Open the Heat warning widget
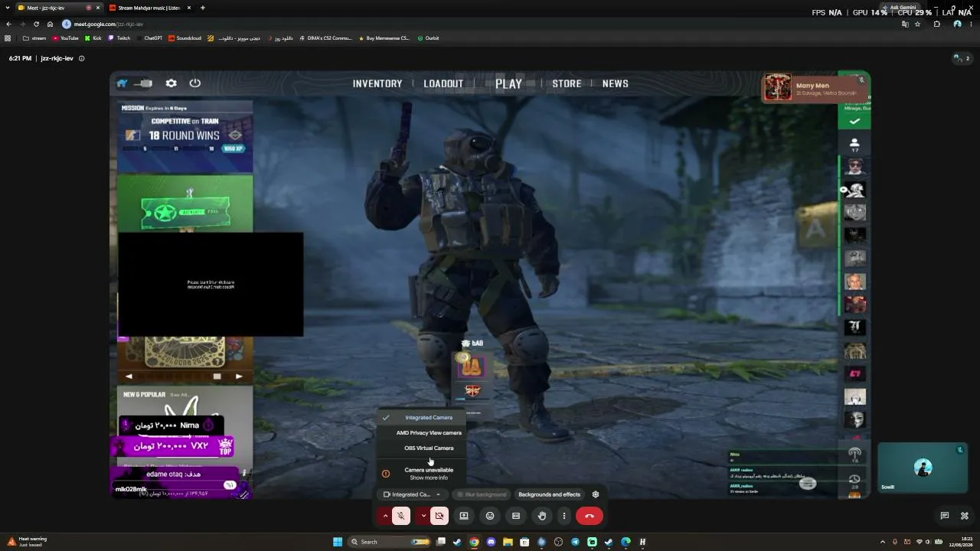 coord(28,541)
